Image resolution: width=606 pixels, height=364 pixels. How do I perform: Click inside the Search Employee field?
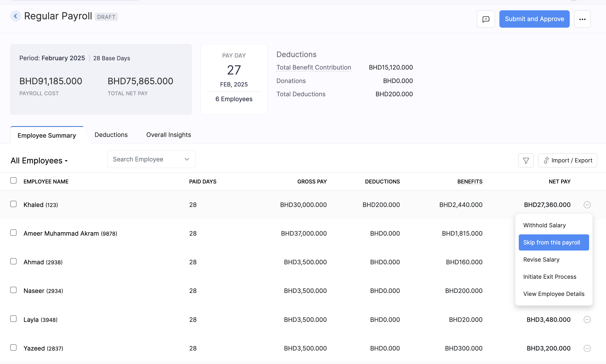click(x=142, y=159)
